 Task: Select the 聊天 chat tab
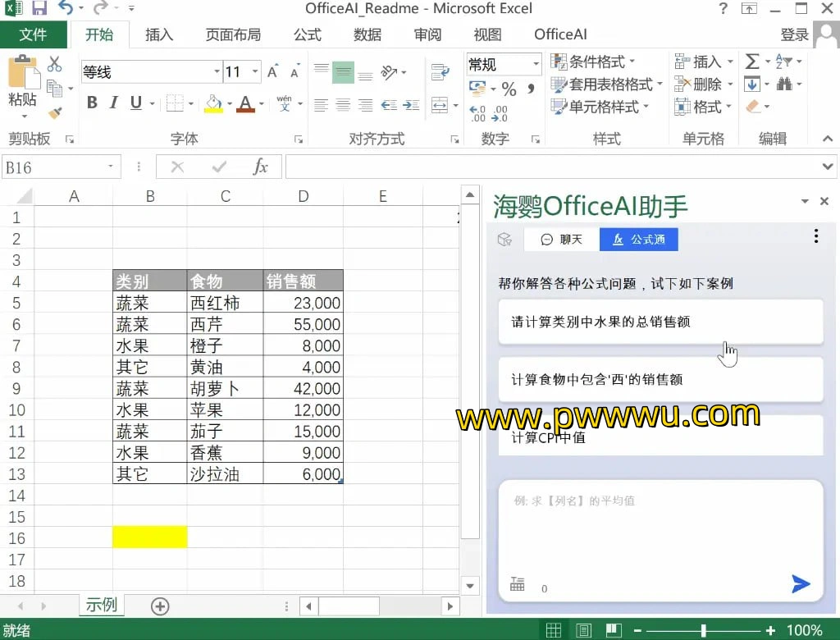561,239
